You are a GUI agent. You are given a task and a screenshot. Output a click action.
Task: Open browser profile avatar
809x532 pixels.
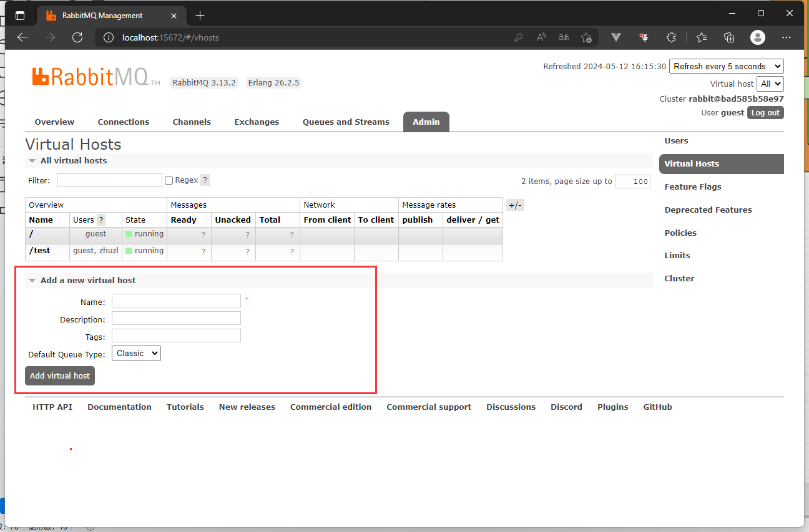pos(758,37)
